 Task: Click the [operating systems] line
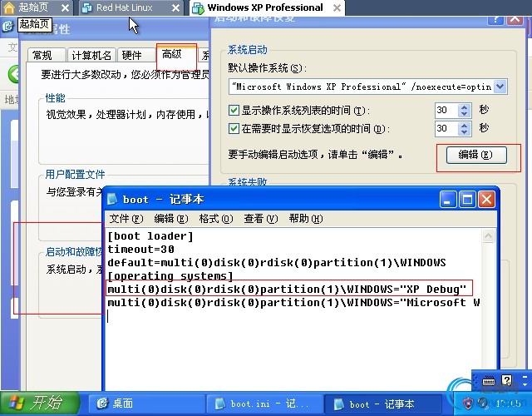170,275
